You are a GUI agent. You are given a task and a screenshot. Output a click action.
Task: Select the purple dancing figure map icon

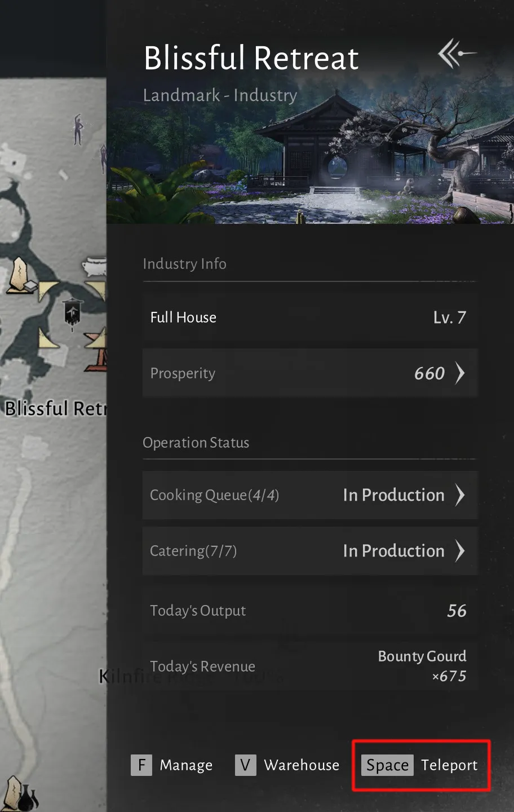pos(78,129)
